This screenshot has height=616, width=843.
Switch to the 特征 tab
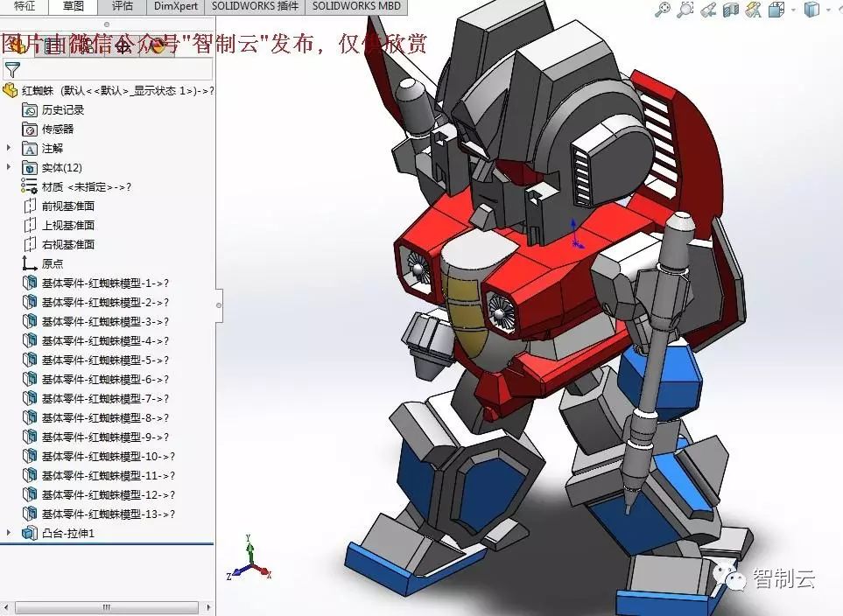pyautogui.click(x=25, y=6)
